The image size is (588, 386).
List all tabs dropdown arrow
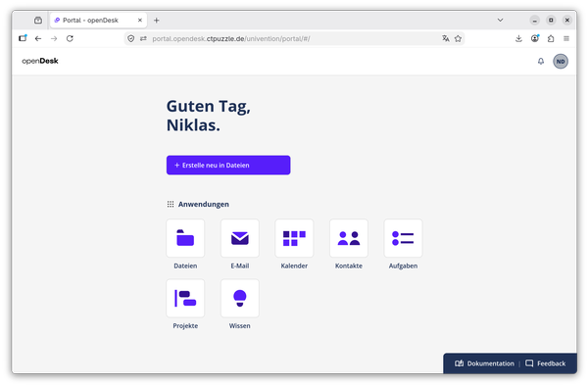click(x=500, y=20)
